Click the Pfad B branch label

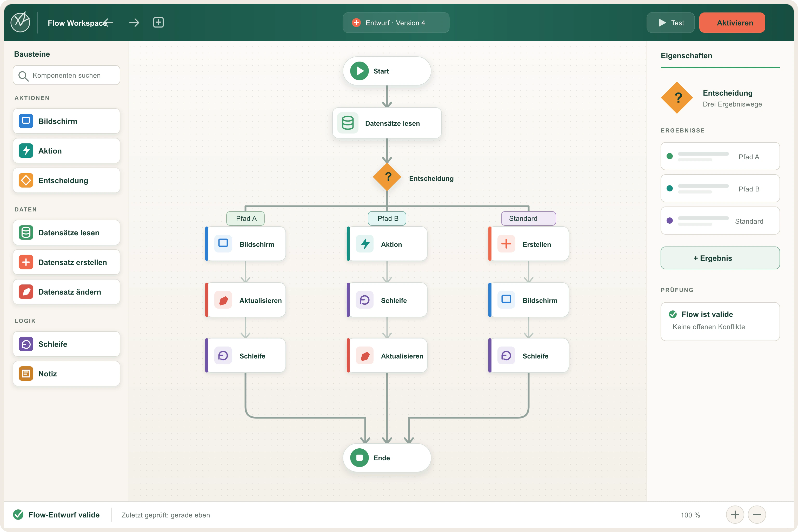(387, 218)
